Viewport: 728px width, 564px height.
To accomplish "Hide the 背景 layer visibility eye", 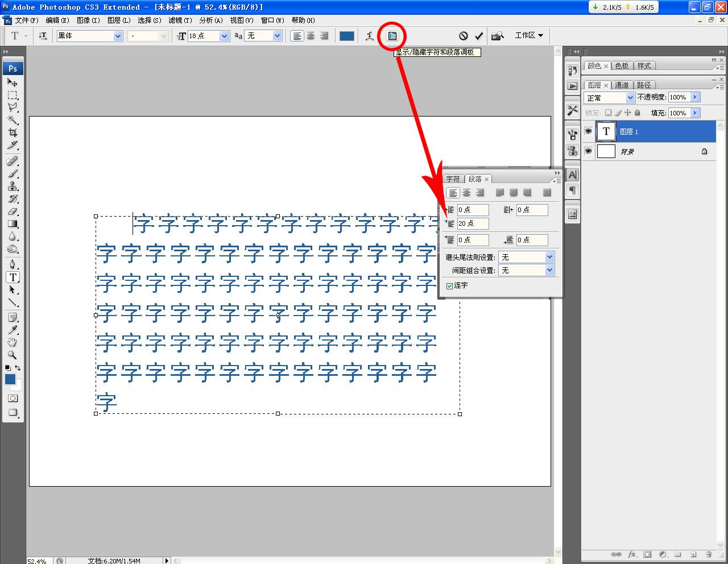I will coord(588,151).
